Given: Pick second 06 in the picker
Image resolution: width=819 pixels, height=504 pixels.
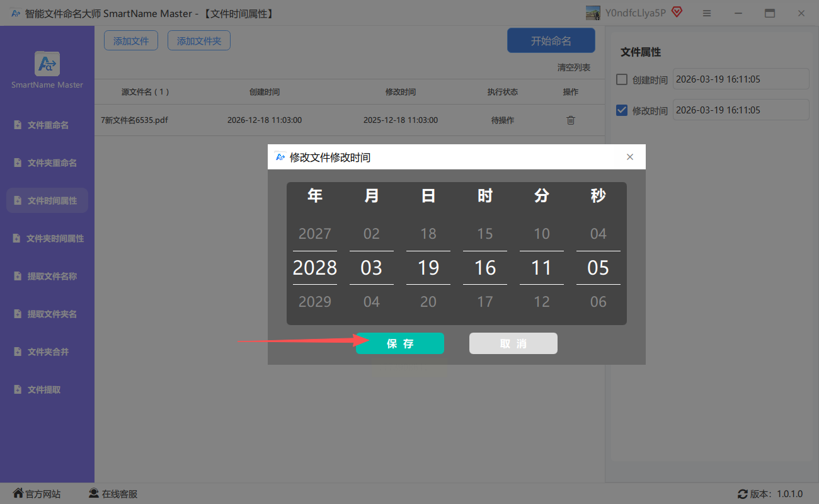Looking at the screenshot, I should coord(598,302).
